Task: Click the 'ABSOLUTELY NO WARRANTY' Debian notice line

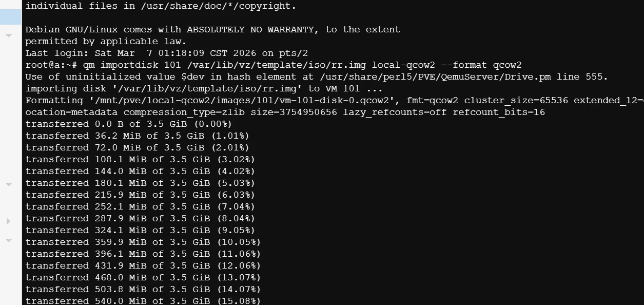Action: coord(212,29)
